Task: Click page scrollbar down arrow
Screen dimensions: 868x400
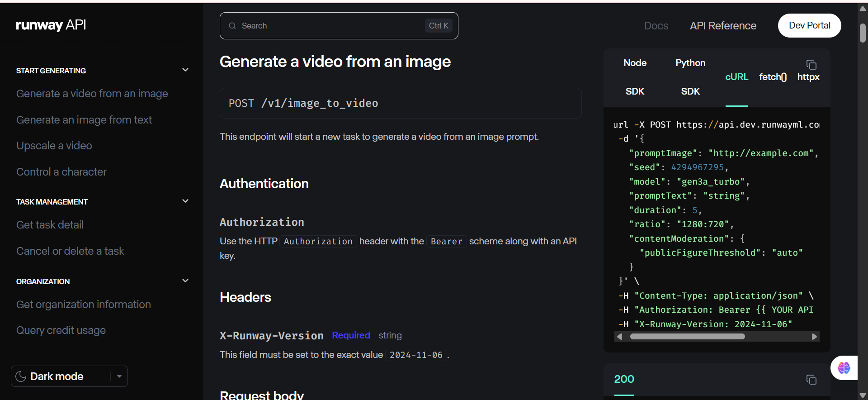Action: [863, 395]
